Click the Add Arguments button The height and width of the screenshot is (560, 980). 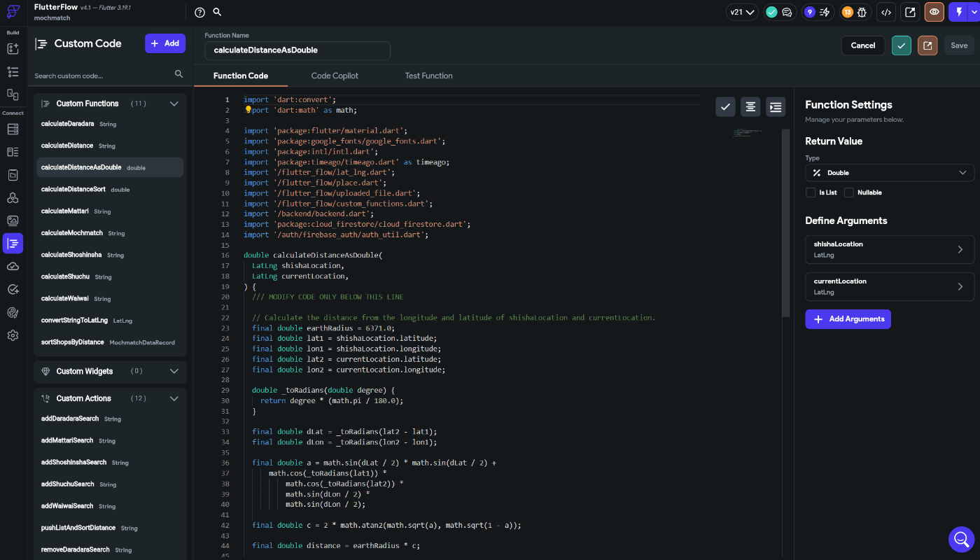[x=848, y=318]
